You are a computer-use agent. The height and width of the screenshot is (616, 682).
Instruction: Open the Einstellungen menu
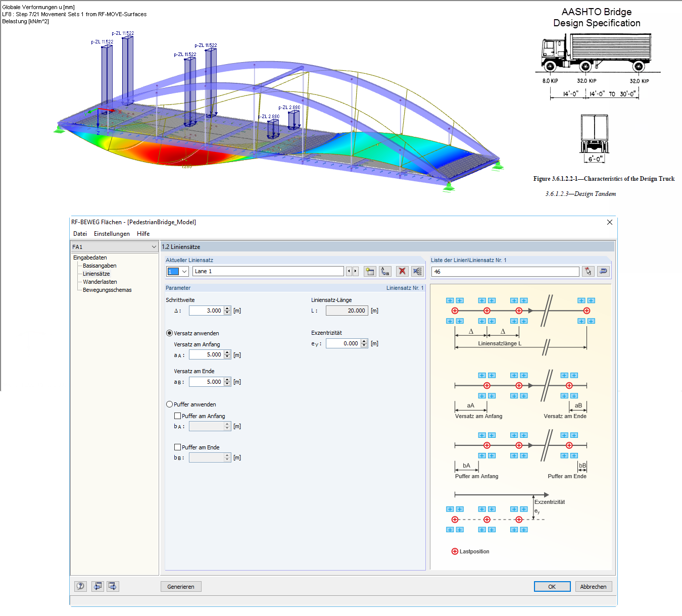(x=112, y=234)
